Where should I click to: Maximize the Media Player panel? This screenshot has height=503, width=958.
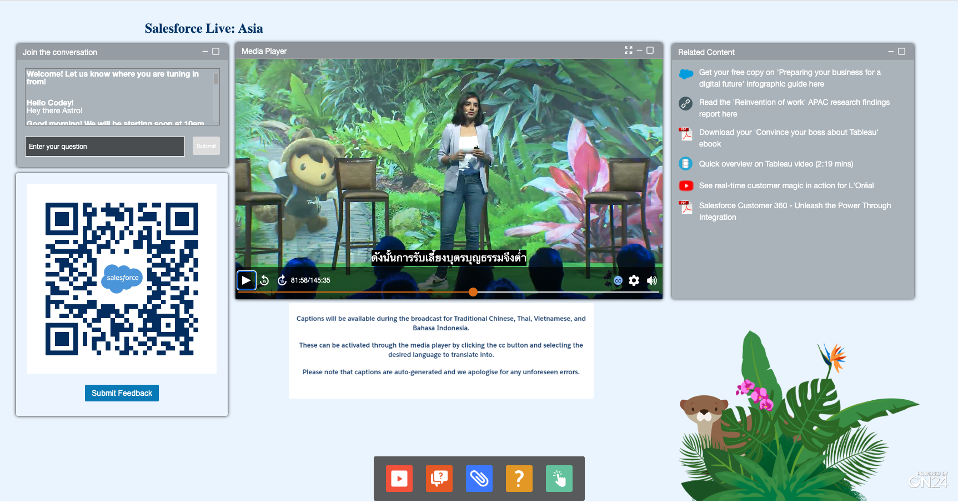pos(650,51)
